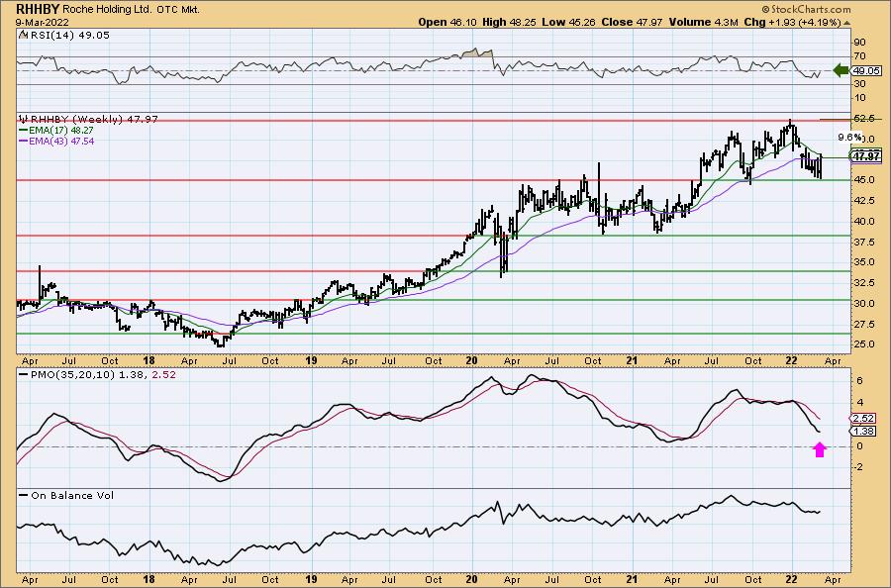Click the 9.6% annotation label
891x588 pixels.
tap(849, 138)
